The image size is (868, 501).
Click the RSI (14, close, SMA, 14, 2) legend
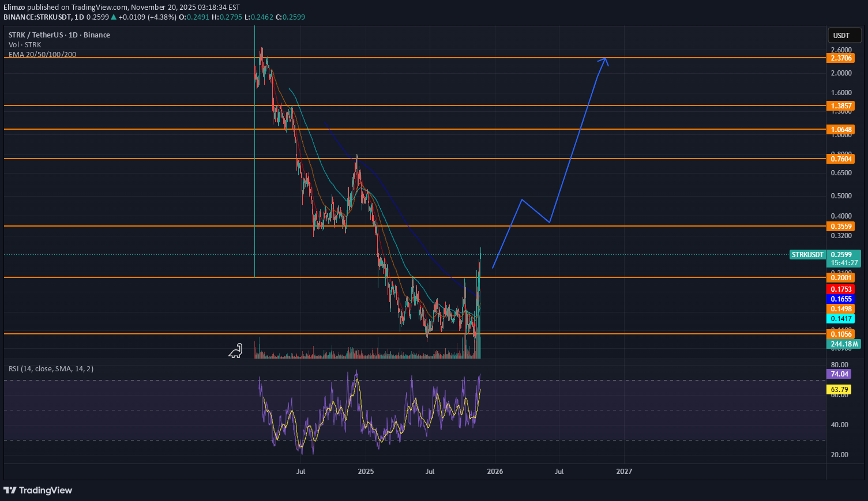(51, 368)
